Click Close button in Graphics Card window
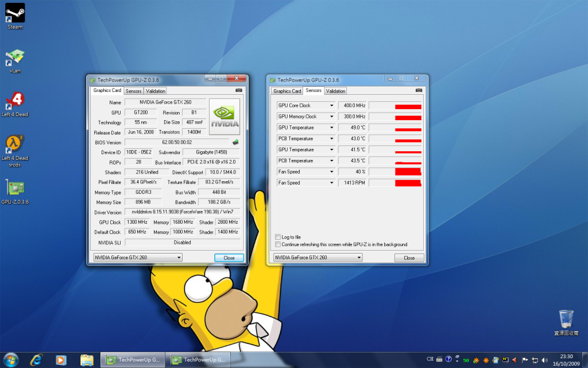The image size is (588, 368). pos(229,258)
